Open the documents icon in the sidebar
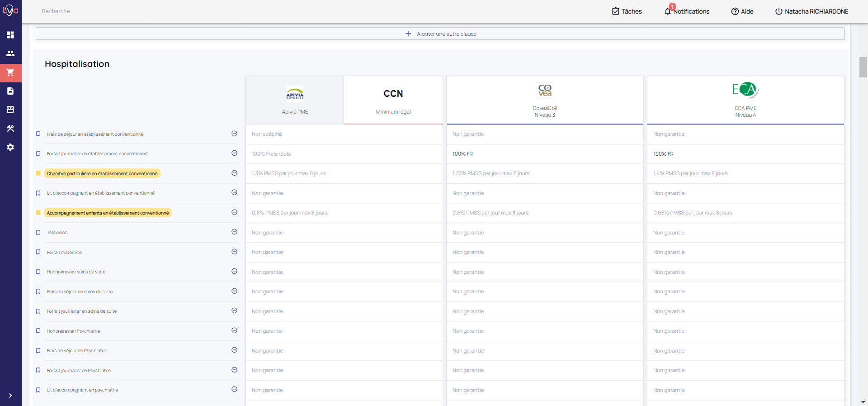 point(10,91)
